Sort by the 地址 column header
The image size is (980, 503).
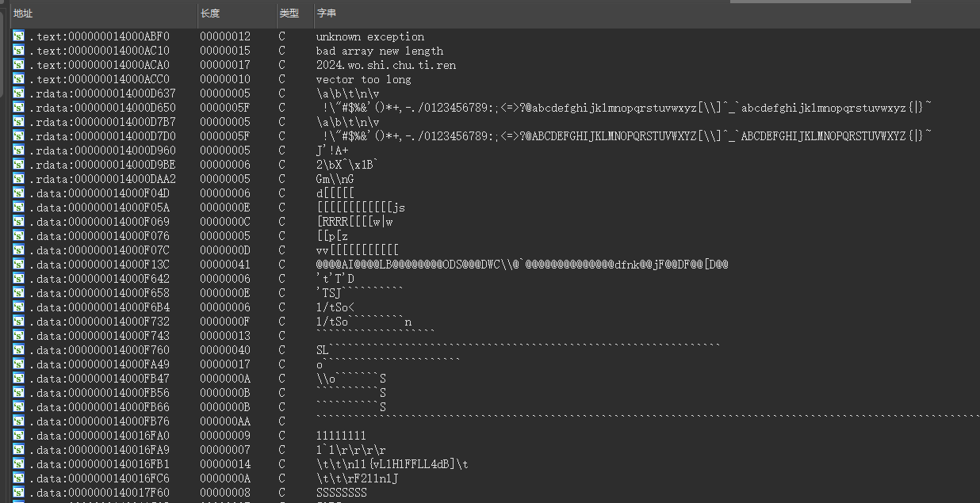tap(24, 13)
